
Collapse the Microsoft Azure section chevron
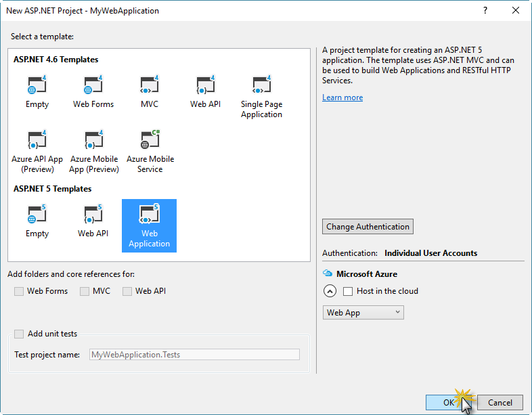pyautogui.click(x=330, y=291)
